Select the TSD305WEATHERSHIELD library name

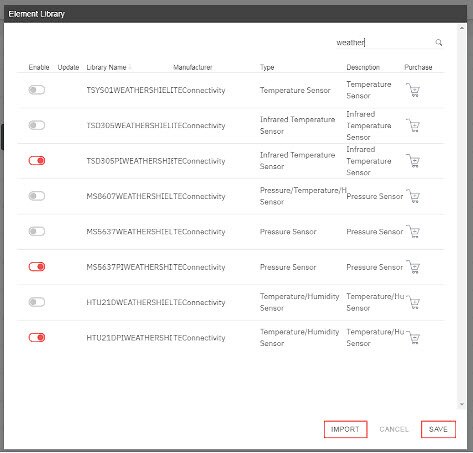(129, 126)
